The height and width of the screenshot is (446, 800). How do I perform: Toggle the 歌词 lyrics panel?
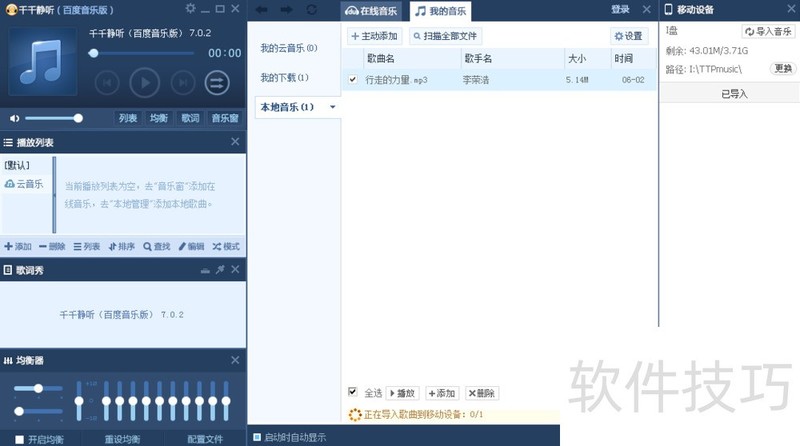tap(190, 118)
